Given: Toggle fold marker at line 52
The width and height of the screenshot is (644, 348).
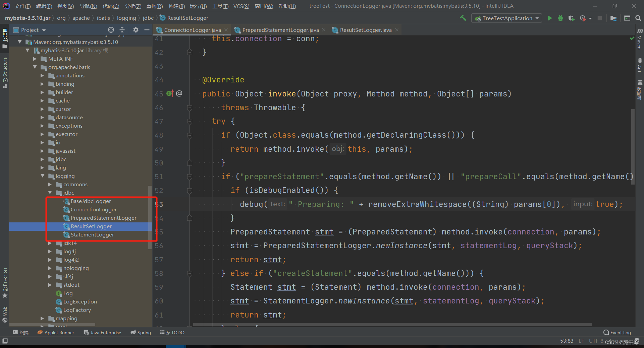Looking at the screenshot, I should (x=190, y=191).
